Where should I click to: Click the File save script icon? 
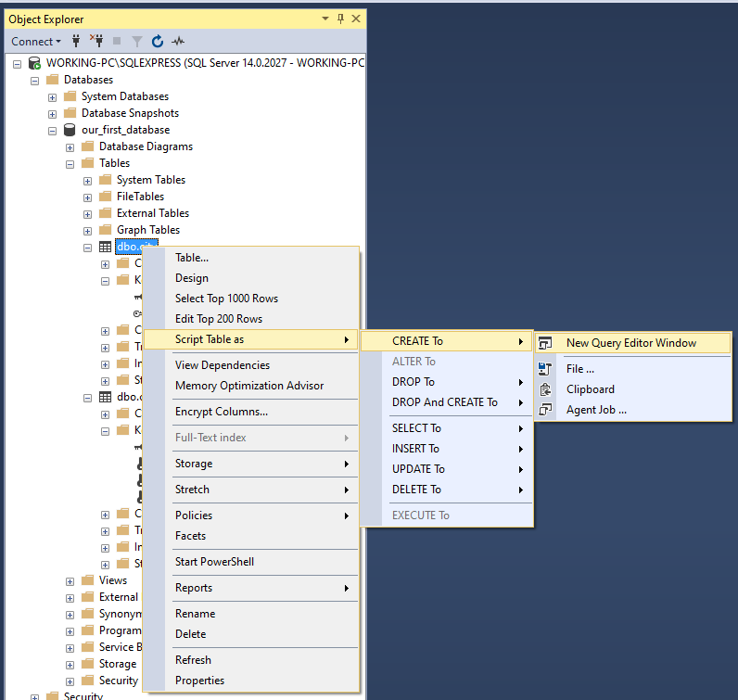(x=545, y=369)
